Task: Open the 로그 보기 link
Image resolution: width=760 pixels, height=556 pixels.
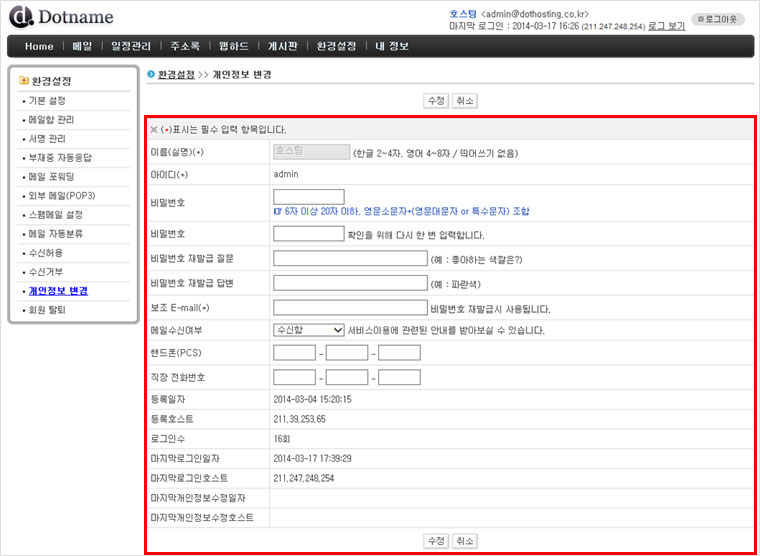Action: (666, 26)
